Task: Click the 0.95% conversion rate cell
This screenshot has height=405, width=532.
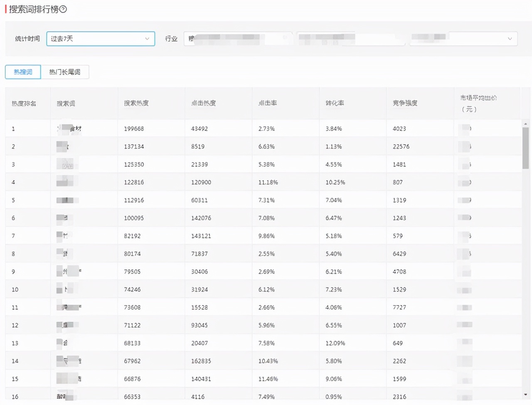Action: [334, 397]
